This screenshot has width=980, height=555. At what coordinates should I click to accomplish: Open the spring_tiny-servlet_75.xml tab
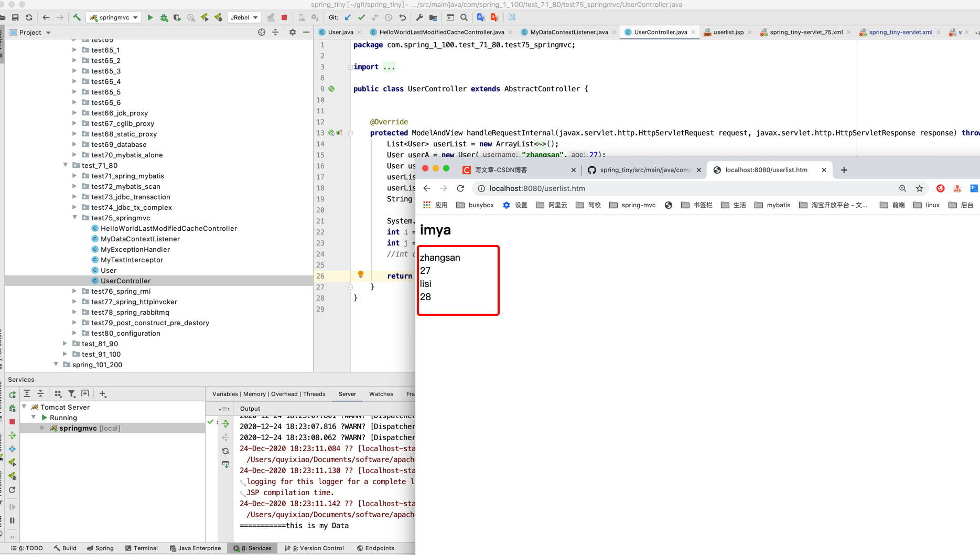tap(806, 33)
